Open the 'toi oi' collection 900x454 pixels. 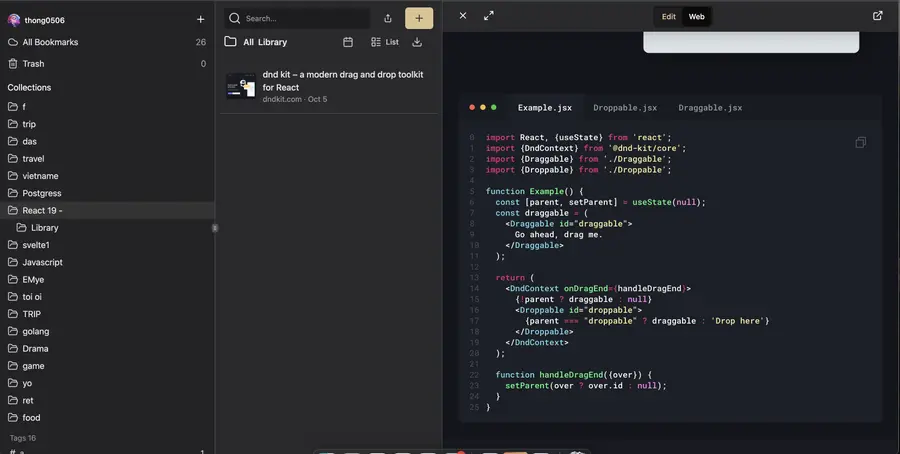click(x=107, y=297)
